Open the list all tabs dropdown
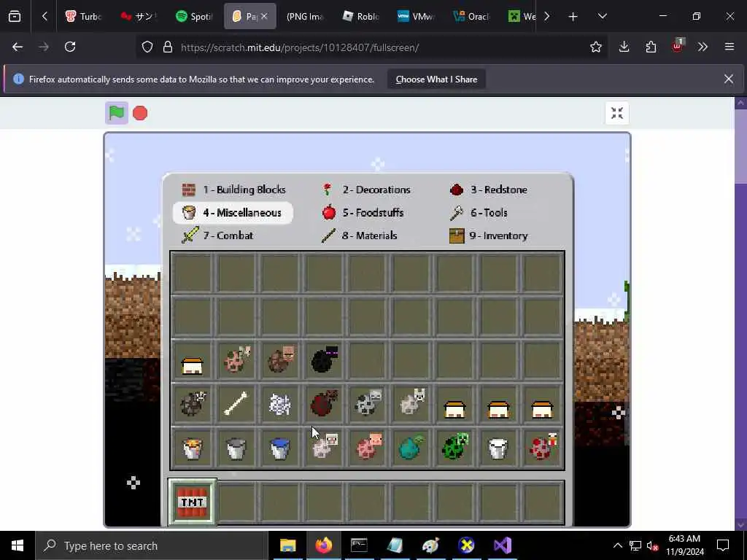The width and height of the screenshot is (747, 560). [602, 17]
